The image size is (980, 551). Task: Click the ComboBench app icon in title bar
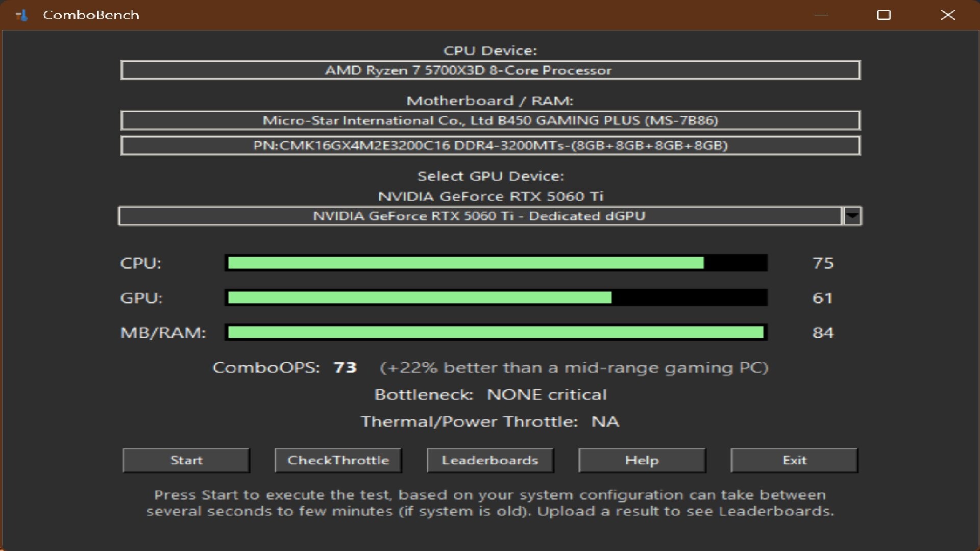click(x=21, y=15)
